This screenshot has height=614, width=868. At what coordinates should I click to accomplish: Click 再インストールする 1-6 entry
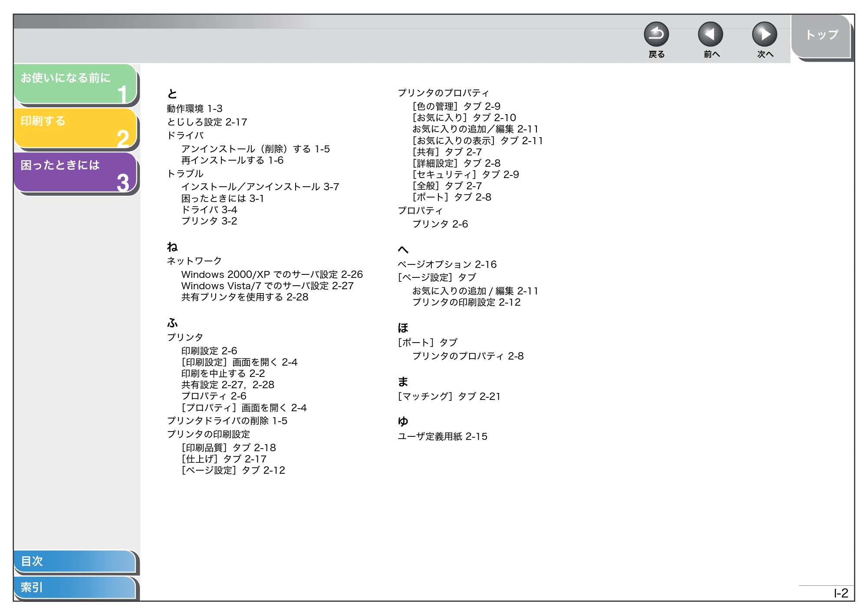(232, 160)
